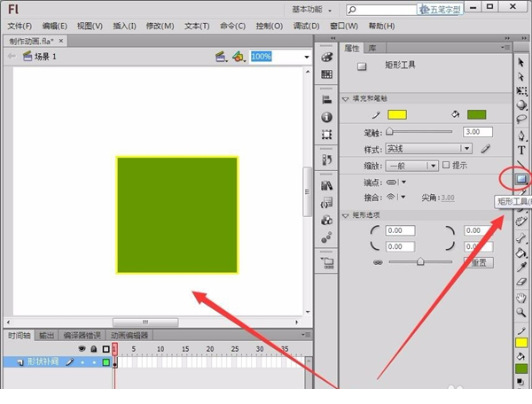This screenshot has width=532, height=404.
Task: Open the Motion Presets panel icon
Action: pyautogui.click(x=326, y=237)
